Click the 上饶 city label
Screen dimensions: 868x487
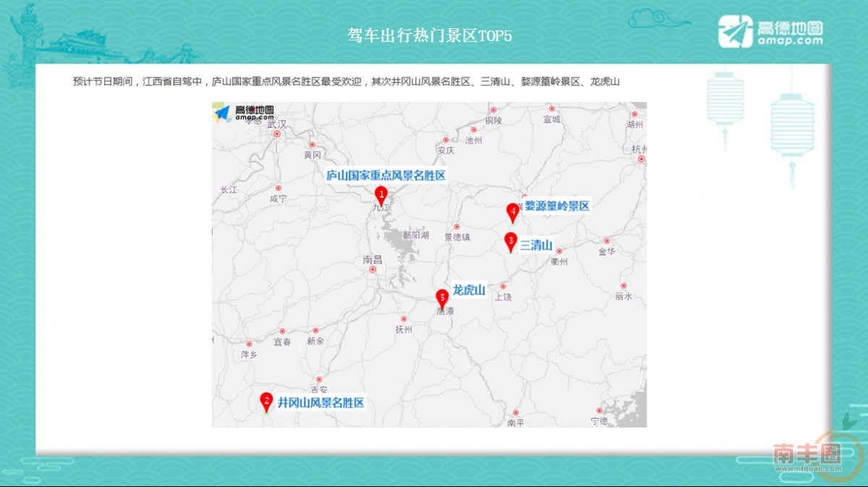click(503, 297)
